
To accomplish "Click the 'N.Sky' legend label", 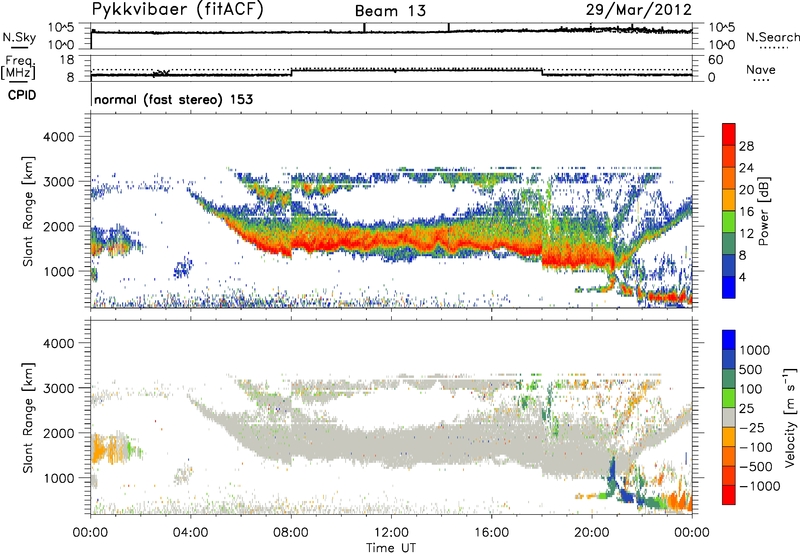I will tap(19, 37).
